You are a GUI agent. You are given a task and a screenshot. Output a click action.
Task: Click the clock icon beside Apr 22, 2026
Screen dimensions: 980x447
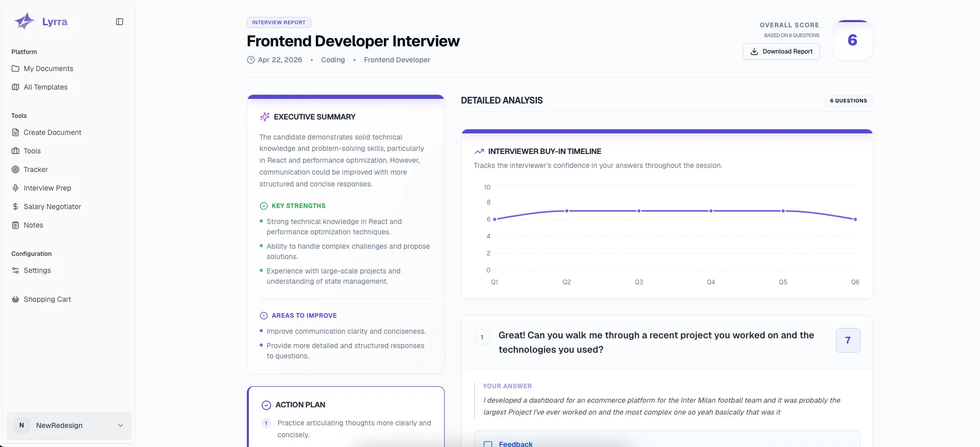[x=251, y=60]
